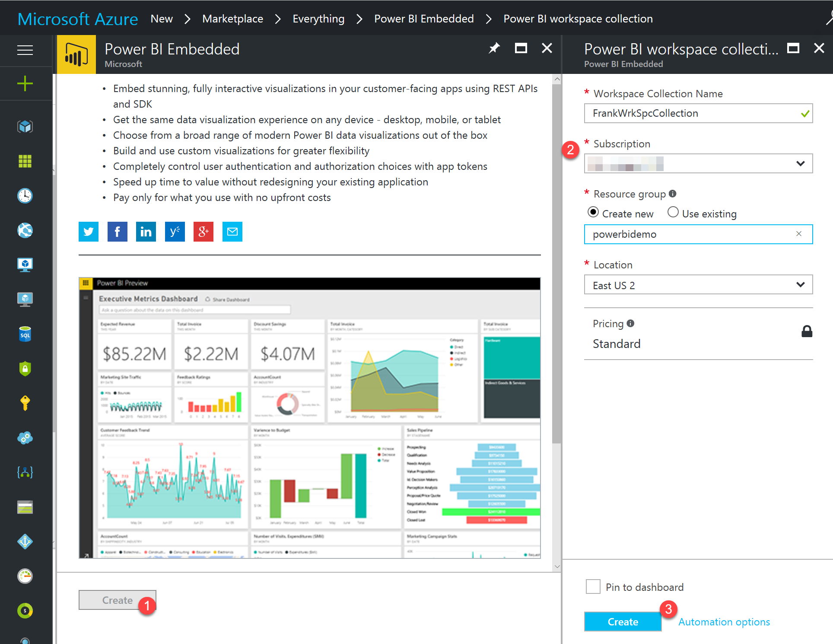The image size is (833, 644).
Task: Open the gray Virtual machines monitor icon
Action: point(25,299)
